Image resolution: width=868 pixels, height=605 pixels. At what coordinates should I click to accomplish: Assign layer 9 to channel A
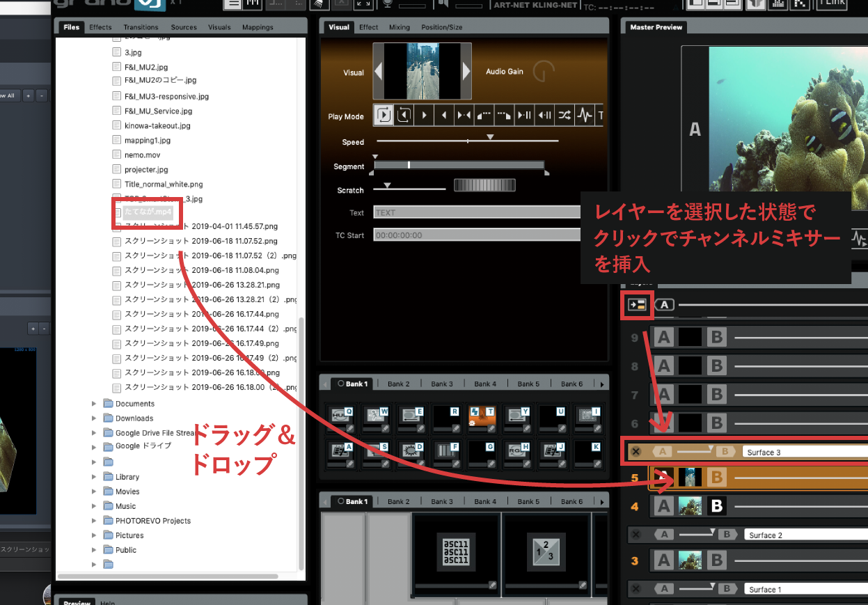[x=664, y=338]
